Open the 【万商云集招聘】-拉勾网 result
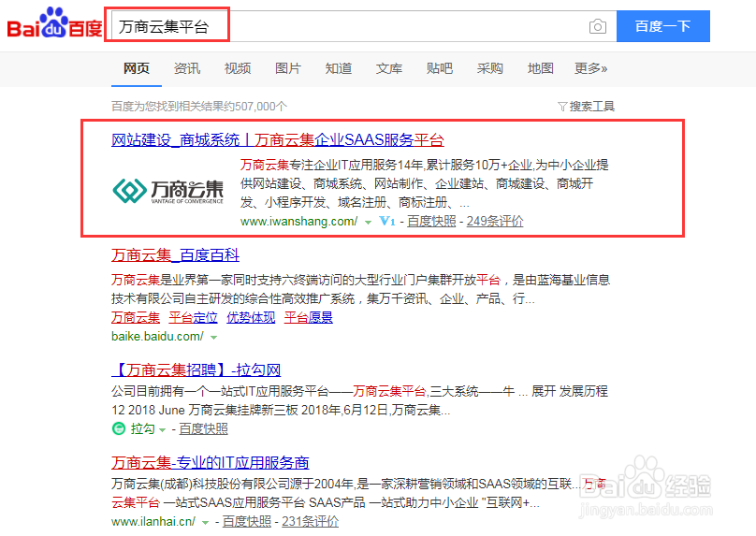The width and height of the screenshot is (756, 536). [196, 370]
